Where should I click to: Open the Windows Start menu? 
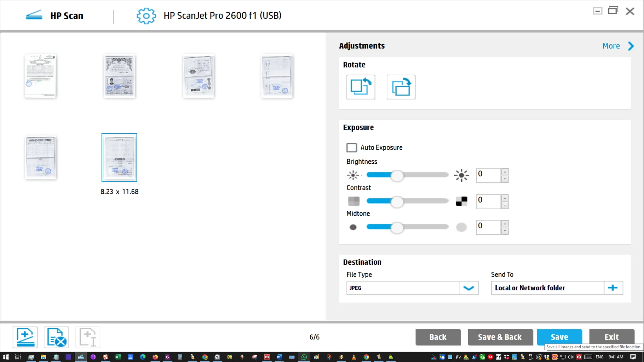[6, 357]
